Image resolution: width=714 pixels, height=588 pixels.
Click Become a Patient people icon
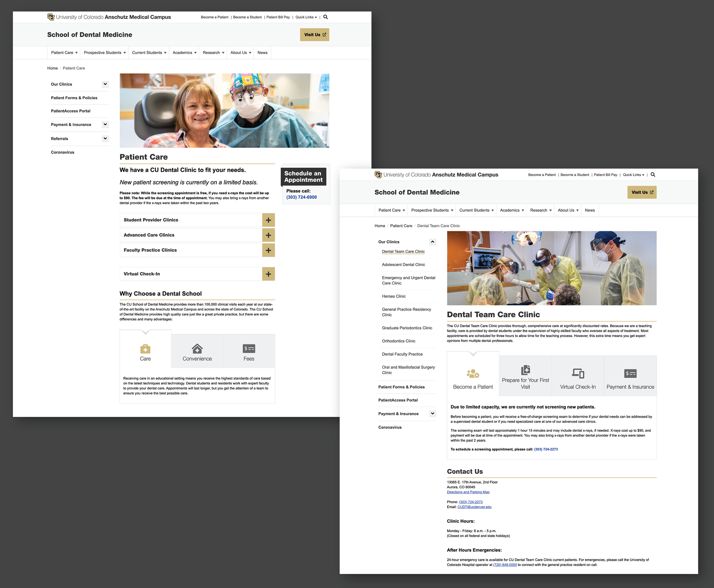coord(473,373)
